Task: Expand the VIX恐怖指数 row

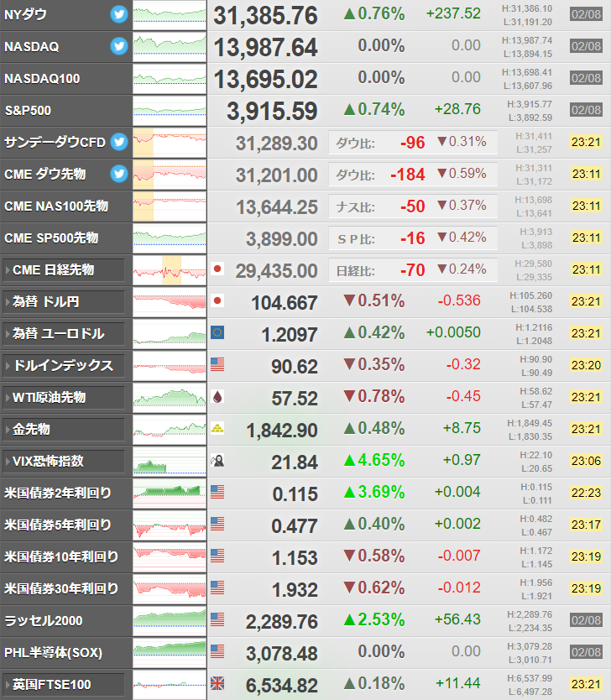Action: point(64,462)
